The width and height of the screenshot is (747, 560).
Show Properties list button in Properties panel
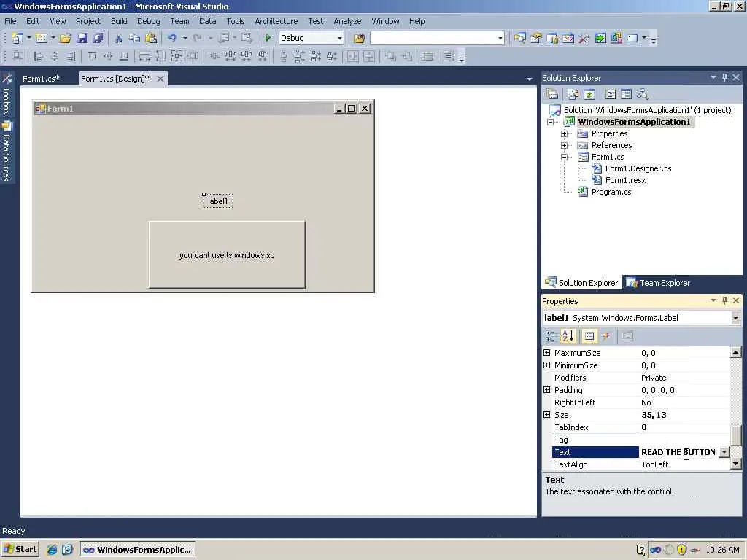tap(589, 336)
